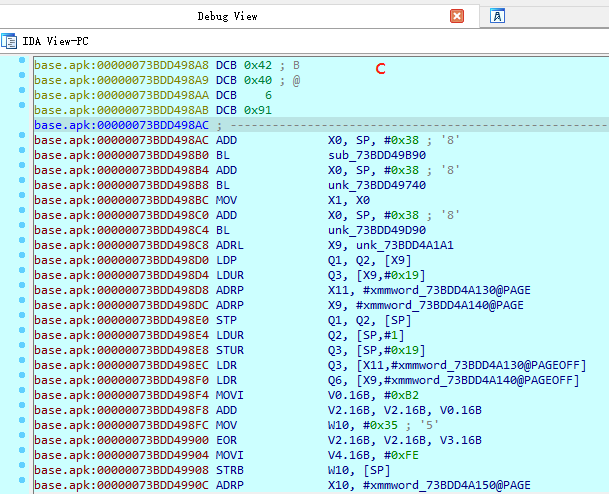Click operand Q2, [SP,#1]
The width and height of the screenshot is (609, 494).
point(366,336)
